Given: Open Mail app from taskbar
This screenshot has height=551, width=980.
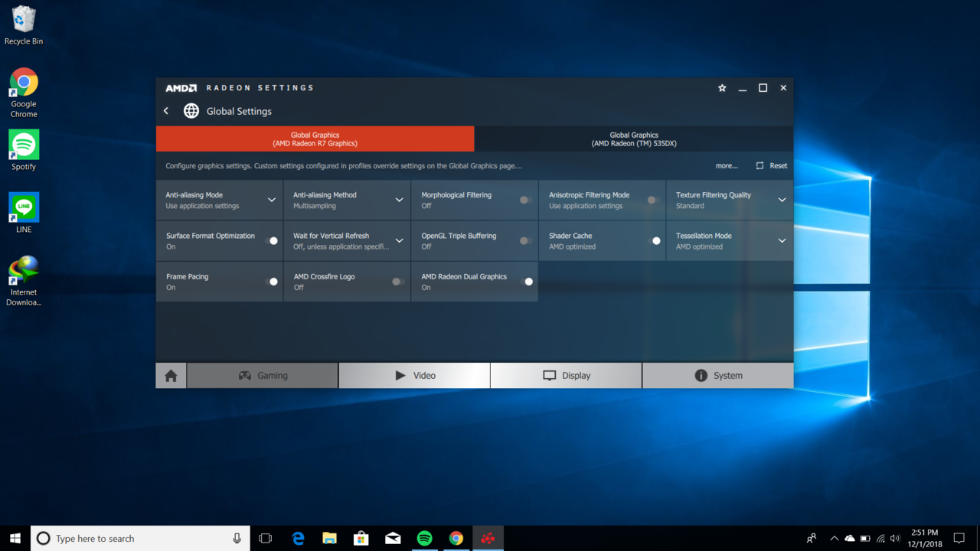Looking at the screenshot, I should [x=393, y=539].
